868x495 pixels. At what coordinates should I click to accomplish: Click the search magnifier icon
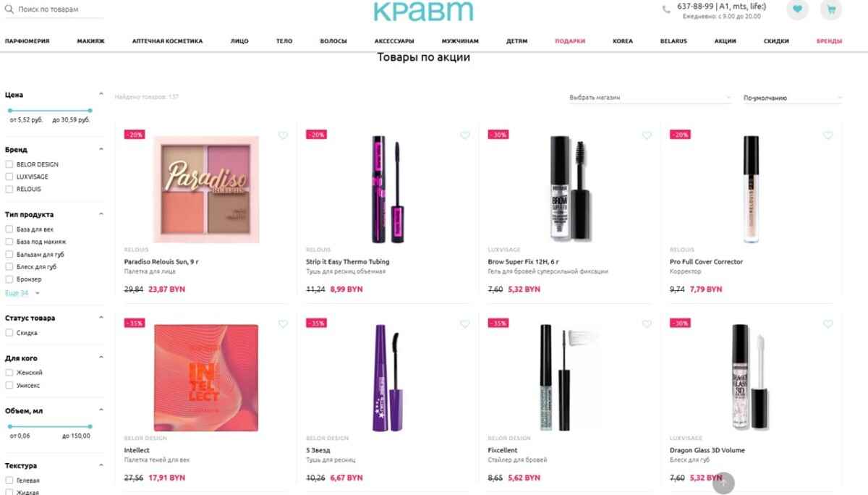(9, 10)
